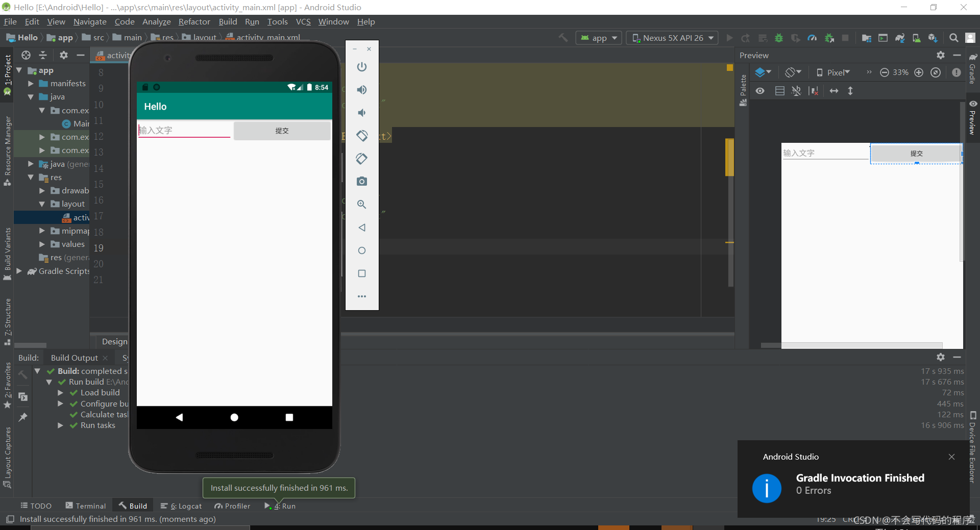Open emulator extended controls three-dot icon
Viewport: 980px width, 530px height.
tap(362, 296)
